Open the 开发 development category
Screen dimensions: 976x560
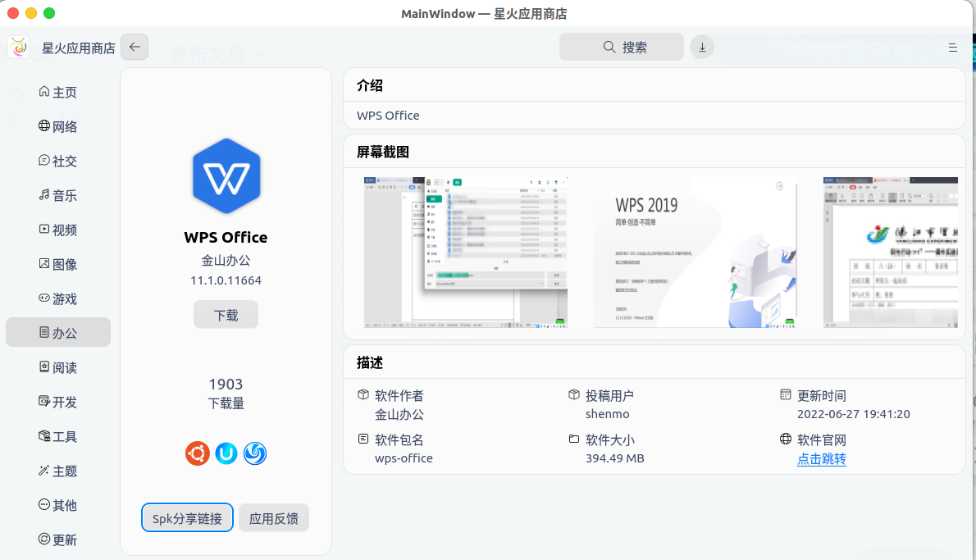(x=58, y=402)
